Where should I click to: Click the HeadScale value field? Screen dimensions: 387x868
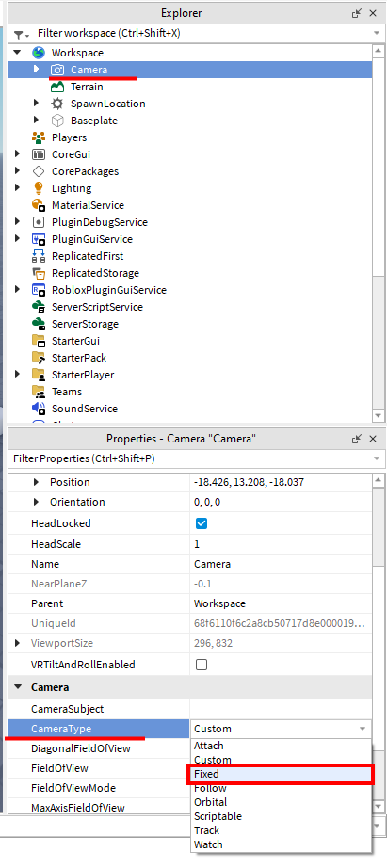point(281,544)
